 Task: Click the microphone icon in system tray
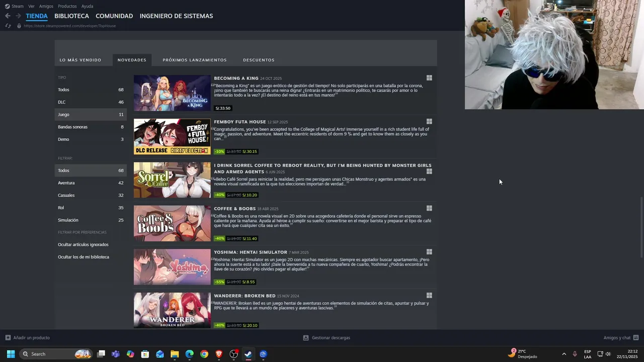[575, 354]
